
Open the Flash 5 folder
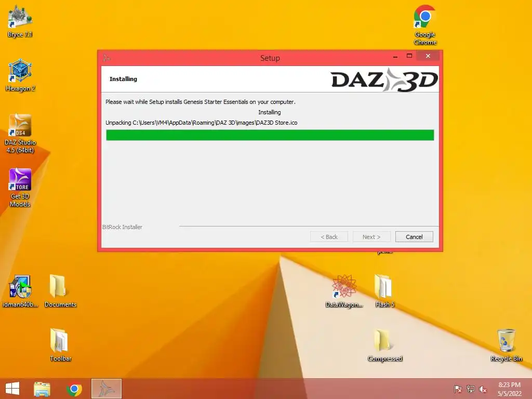point(384,291)
